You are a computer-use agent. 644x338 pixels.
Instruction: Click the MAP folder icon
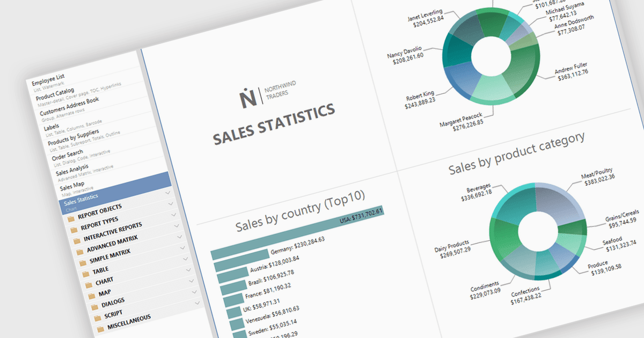(93, 296)
